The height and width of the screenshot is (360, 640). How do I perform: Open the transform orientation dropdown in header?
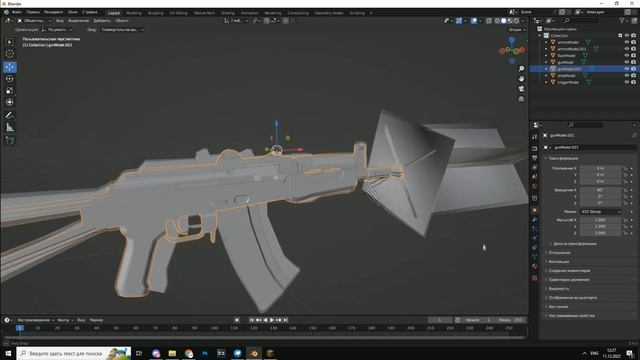(236, 20)
